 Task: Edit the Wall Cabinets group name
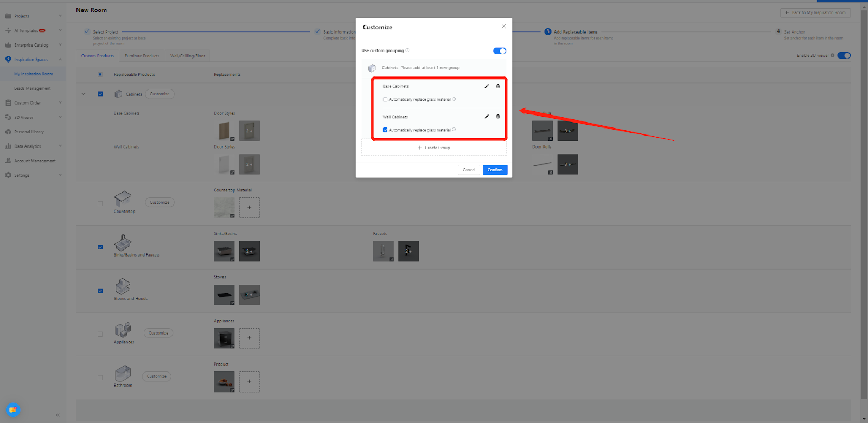[487, 117]
